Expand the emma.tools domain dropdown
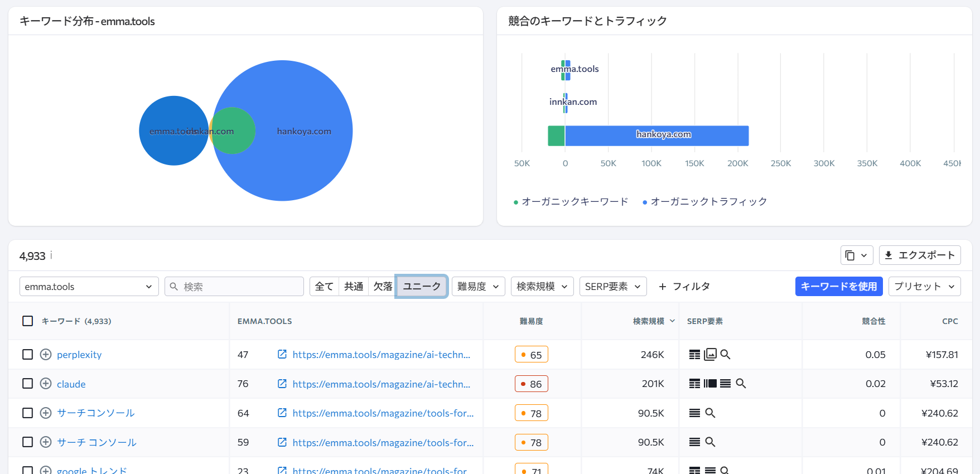 coord(89,287)
